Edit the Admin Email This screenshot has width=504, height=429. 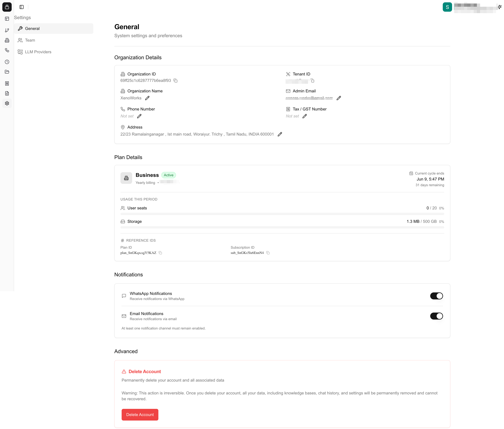click(x=339, y=98)
